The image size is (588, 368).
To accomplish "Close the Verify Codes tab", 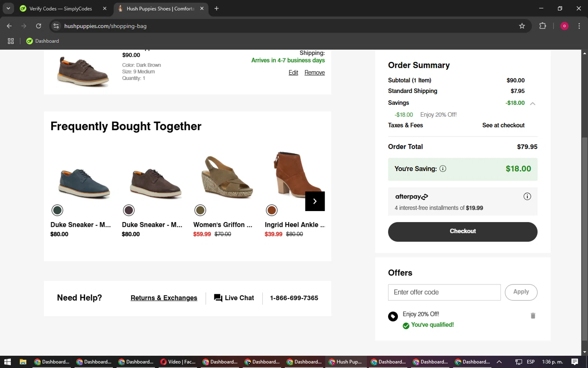I will (x=105, y=8).
